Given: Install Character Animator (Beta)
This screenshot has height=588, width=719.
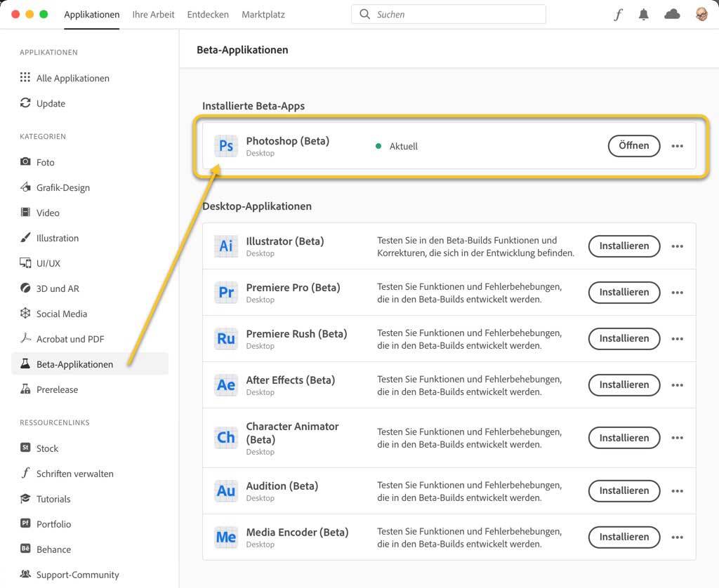Looking at the screenshot, I should [x=624, y=438].
